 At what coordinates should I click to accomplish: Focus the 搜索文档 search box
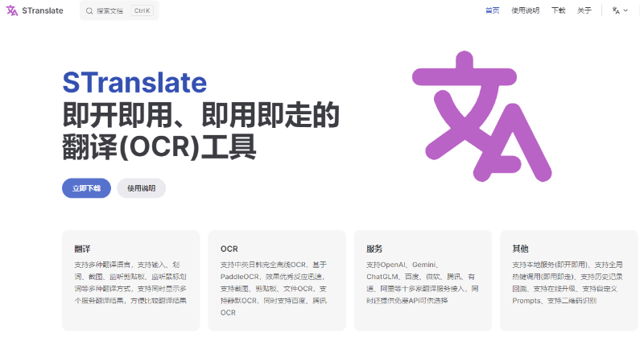tap(119, 10)
